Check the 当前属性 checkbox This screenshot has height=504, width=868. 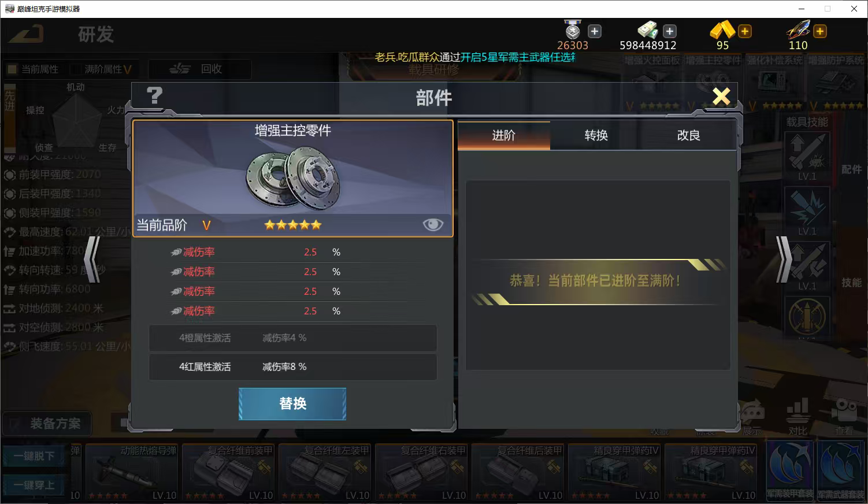pyautogui.click(x=12, y=69)
